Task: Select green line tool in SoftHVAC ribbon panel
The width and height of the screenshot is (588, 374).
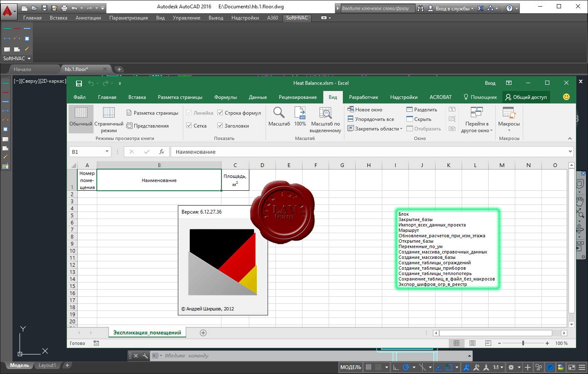Action: [7, 28]
